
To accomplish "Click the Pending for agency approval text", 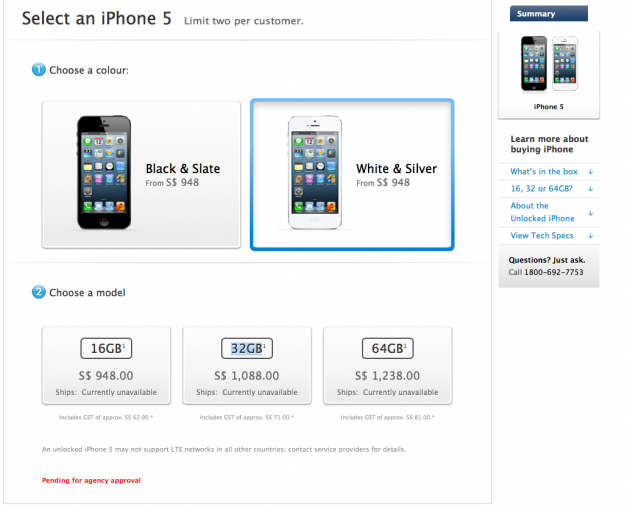I will tap(91, 480).
